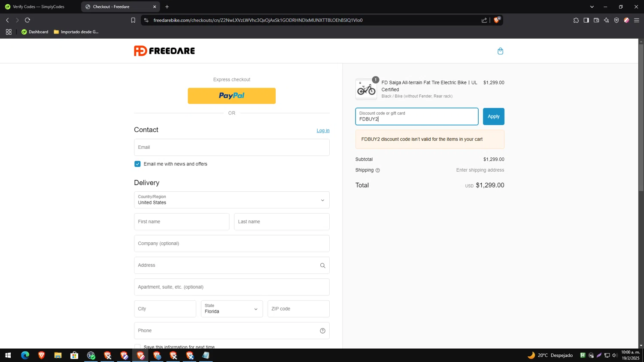Click the share page icon in address bar
644x362 pixels.
point(484,20)
